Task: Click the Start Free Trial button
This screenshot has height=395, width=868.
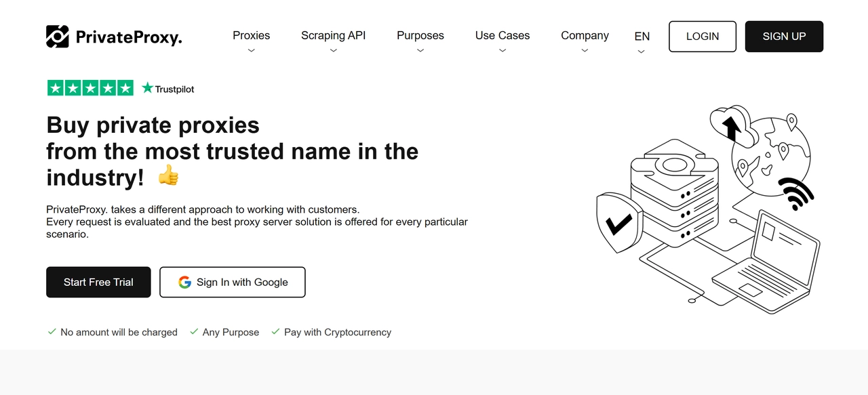Action: pyautogui.click(x=98, y=282)
